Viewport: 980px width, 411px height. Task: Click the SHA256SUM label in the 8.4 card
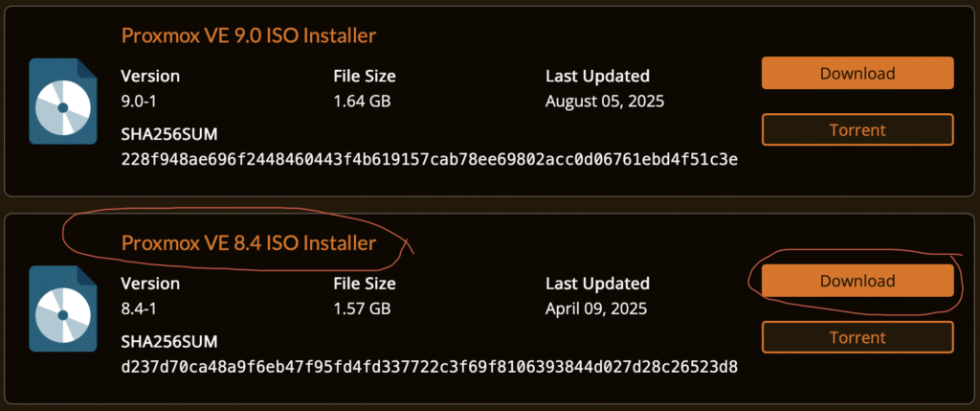tap(170, 341)
